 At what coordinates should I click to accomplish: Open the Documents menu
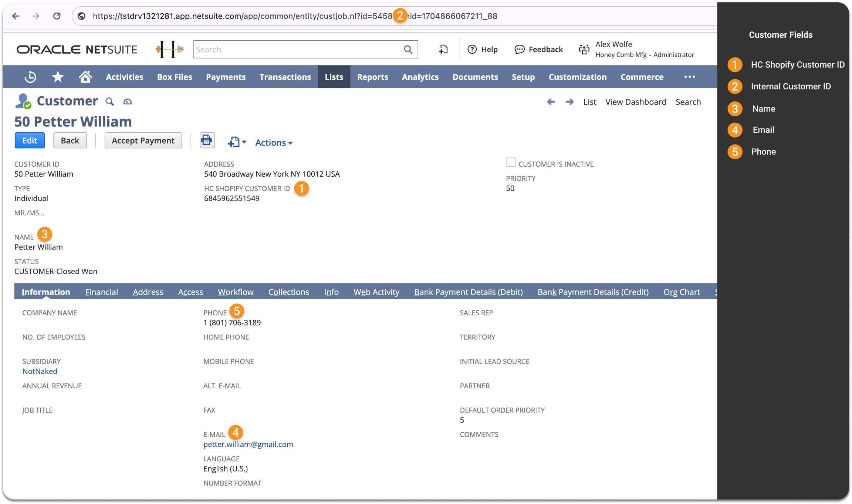(475, 77)
